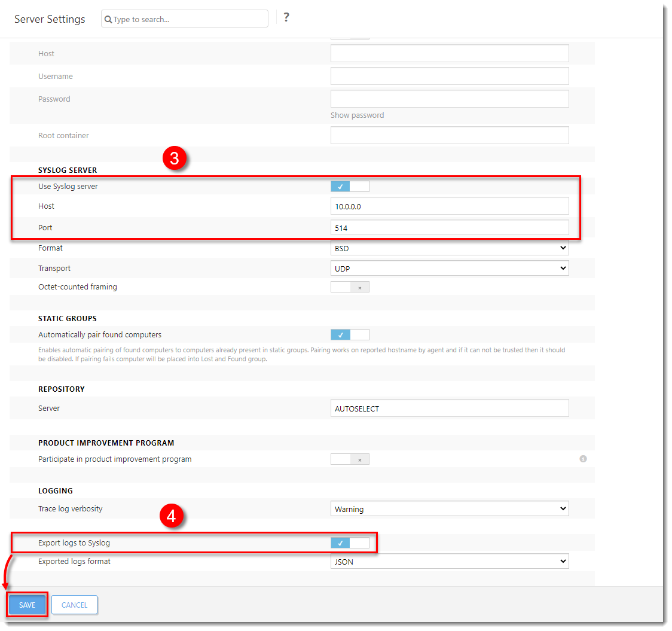Image resolution: width=672 pixels, height=631 pixels.
Task: Expand the Trace log verbosity dropdown
Action: tap(450, 508)
